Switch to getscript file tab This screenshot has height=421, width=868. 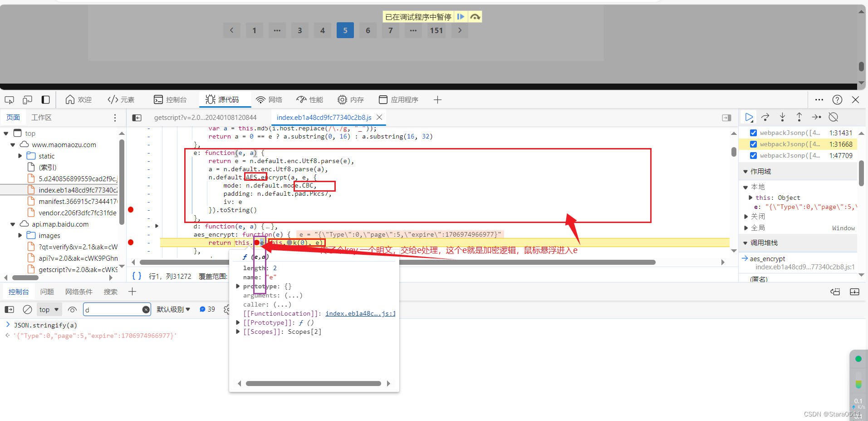click(x=205, y=117)
